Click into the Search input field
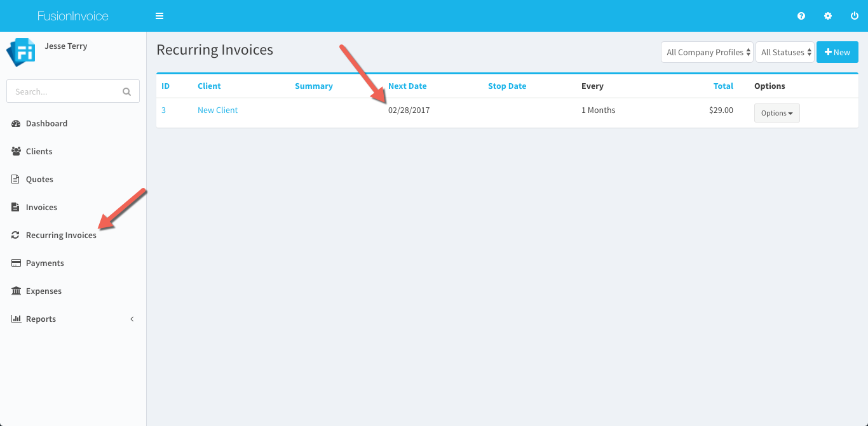This screenshot has width=868, height=426. [x=64, y=91]
